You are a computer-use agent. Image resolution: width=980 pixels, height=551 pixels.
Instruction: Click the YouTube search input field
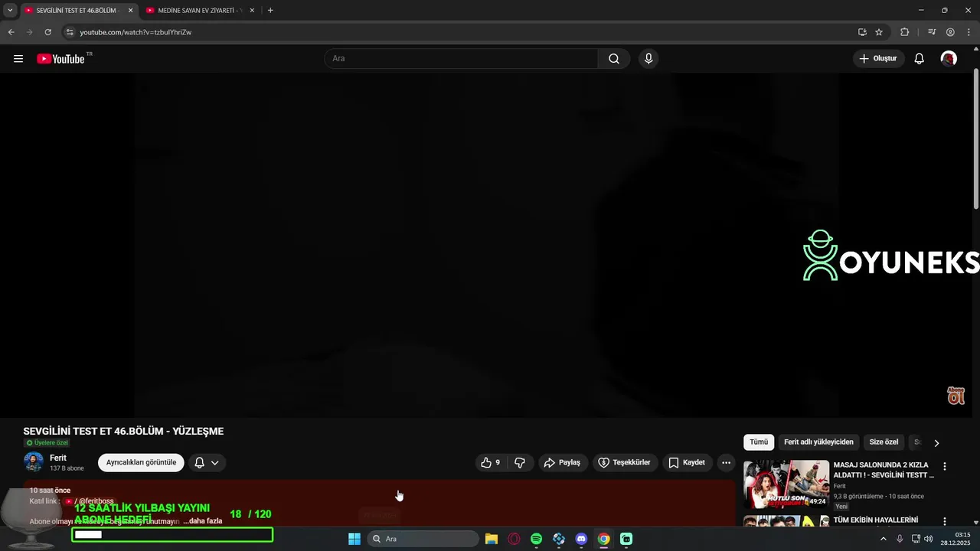462,59
